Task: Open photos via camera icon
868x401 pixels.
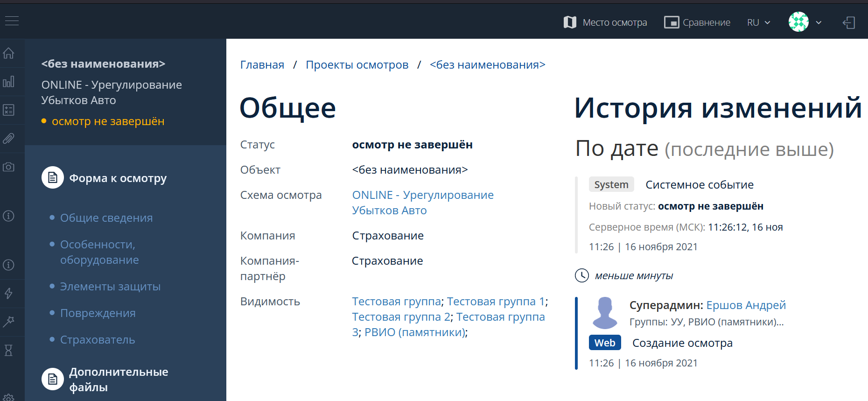Action: click(9, 167)
